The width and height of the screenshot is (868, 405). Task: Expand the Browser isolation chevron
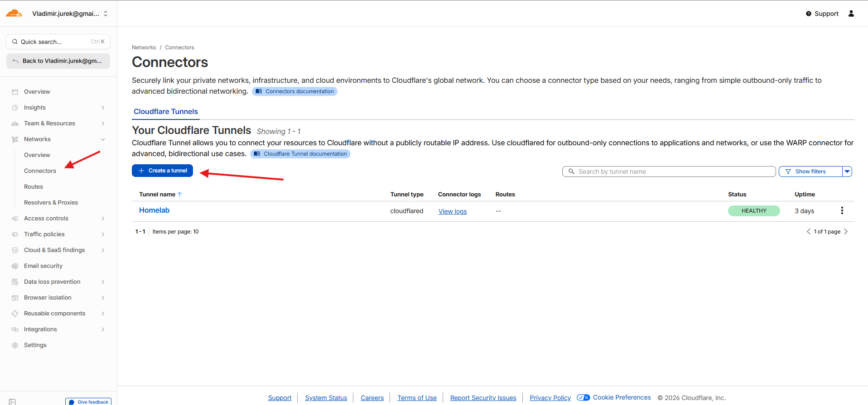pos(103,298)
